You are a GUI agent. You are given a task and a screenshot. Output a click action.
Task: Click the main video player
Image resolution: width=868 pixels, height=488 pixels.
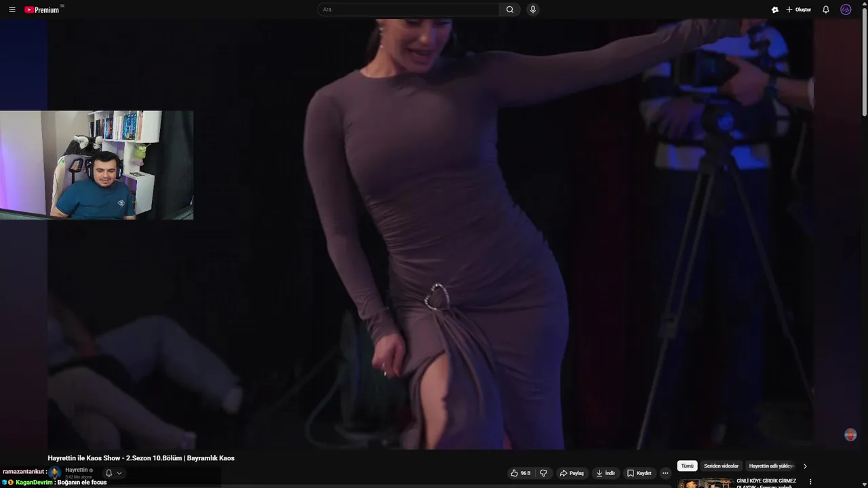coord(431,234)
